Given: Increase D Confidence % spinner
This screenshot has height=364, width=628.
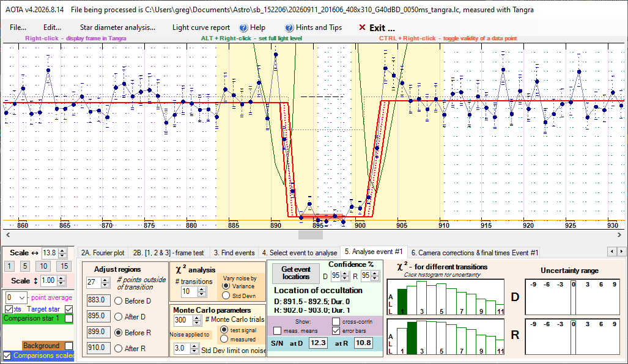Looking at the screenshot, I should point(345,274).
